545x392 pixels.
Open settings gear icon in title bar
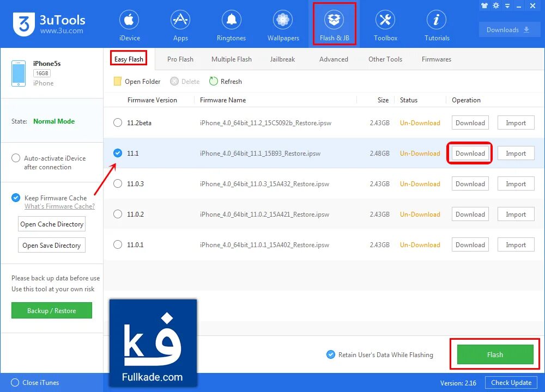point(496,5)
